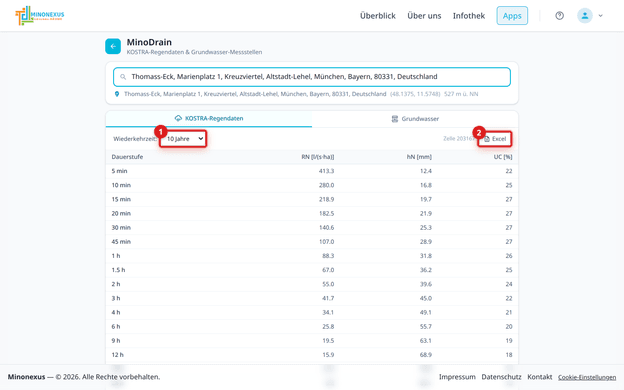Click the MinoDrain page title
Viewport: 624px width, 390px height.
[149, 42]
